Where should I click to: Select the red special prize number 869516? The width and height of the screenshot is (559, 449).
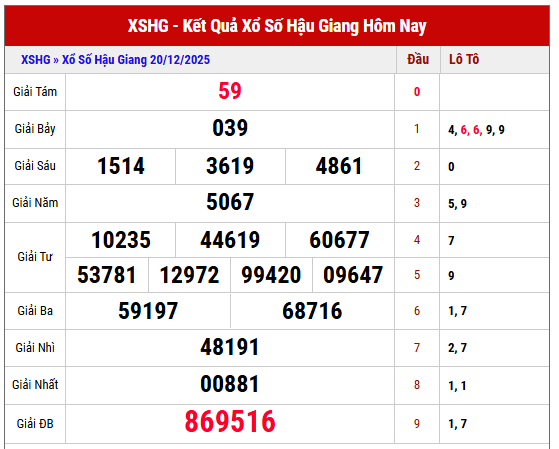click(x=230, y=422)
